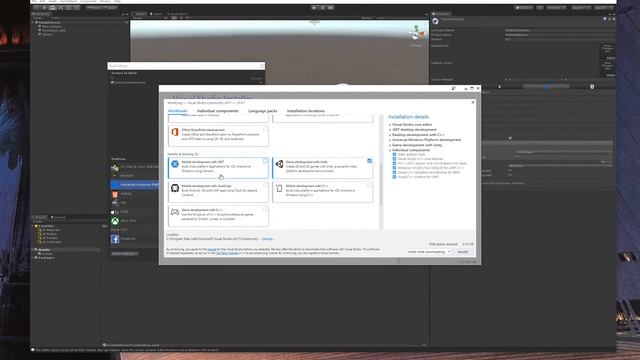Click the Unity Pause button

(322, 7)
